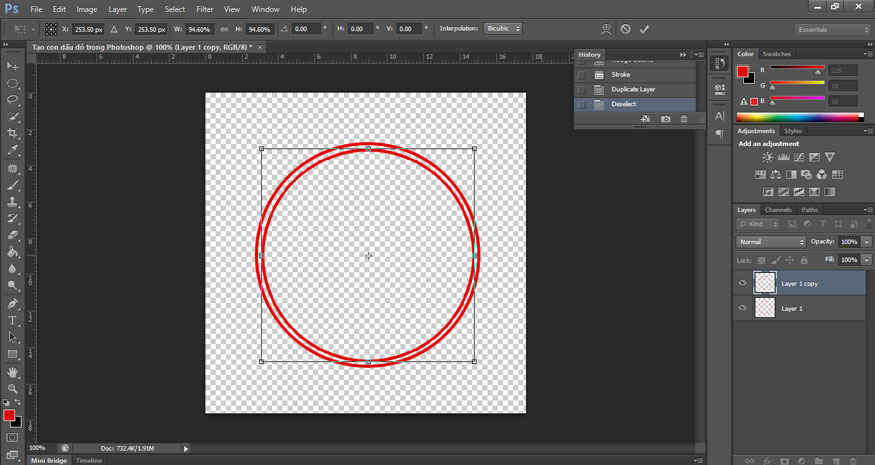This screenshot has width=875, height=465.
Task: Cancel the transform with the circle-slash icon
Action: coord(626,29)
